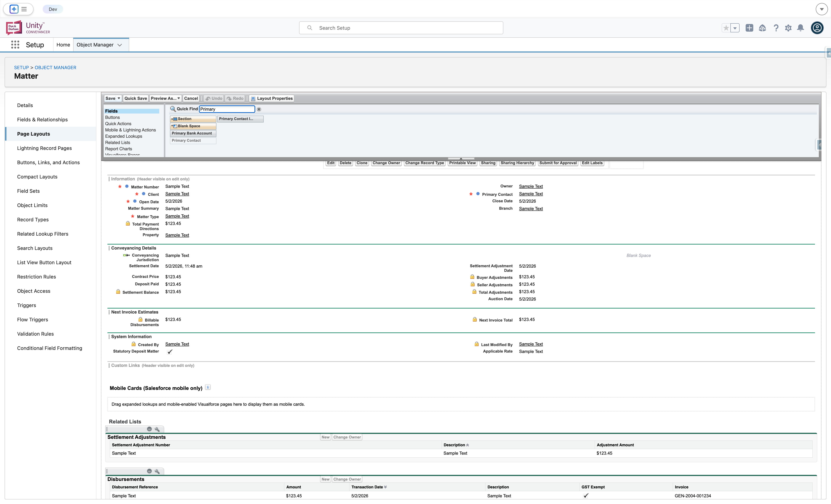Open Trailhead guidance icon
Viewport: 831px width, 504px height.
(763, 28)
